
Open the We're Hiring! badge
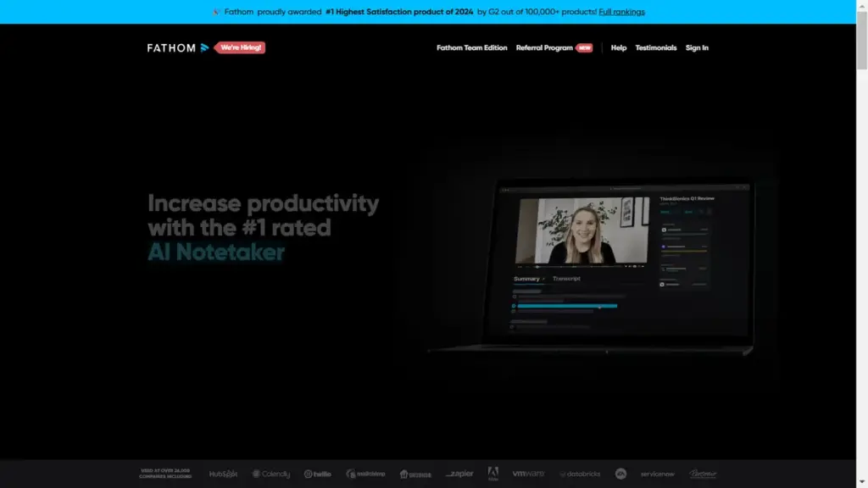240,47
